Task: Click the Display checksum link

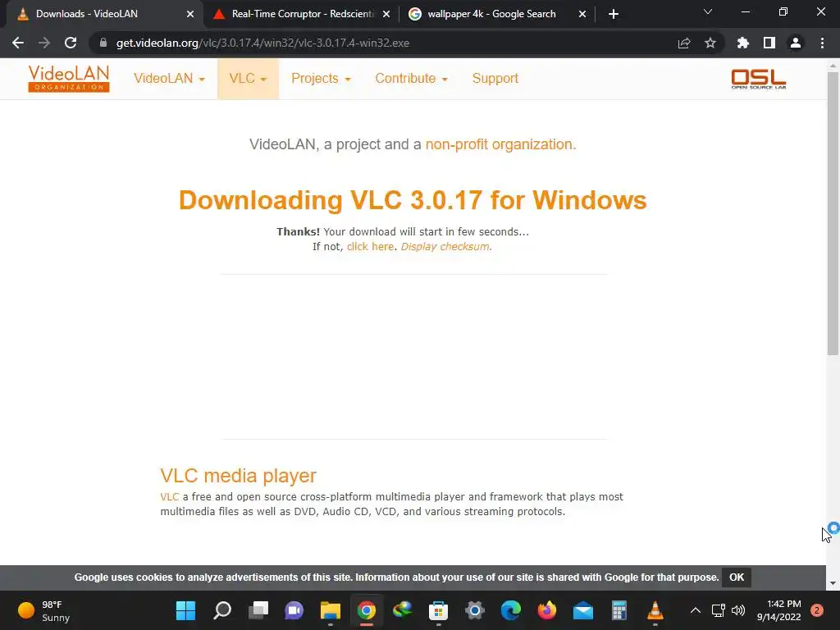Action: [x=445, y=246]
